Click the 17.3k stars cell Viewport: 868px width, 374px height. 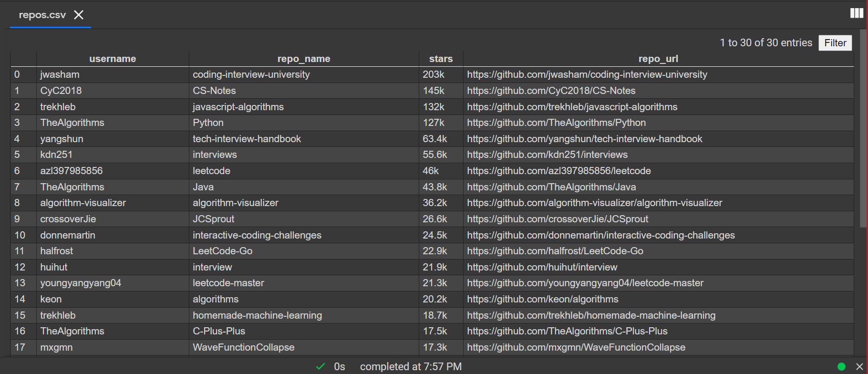tap(441, 347)
